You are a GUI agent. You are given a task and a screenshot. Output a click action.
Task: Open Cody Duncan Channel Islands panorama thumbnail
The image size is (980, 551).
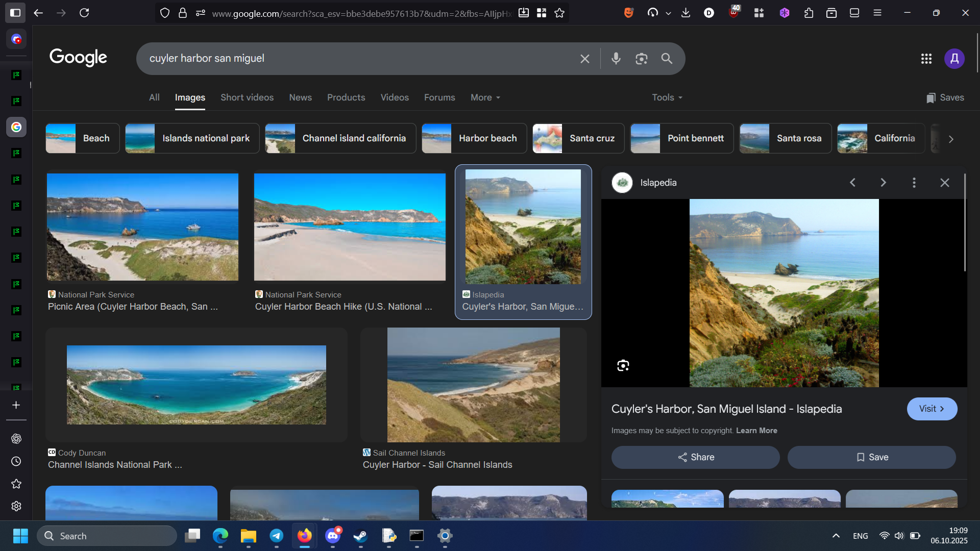[x=197, y=385]
